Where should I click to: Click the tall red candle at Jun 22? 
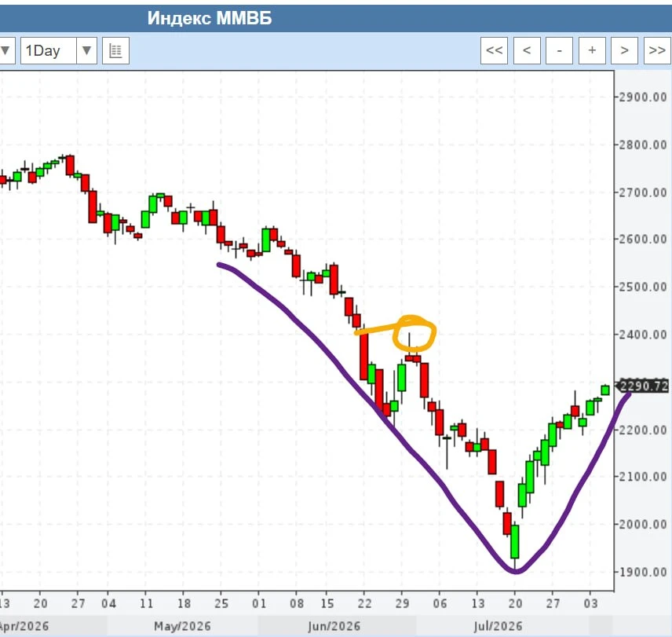(363, 356)
